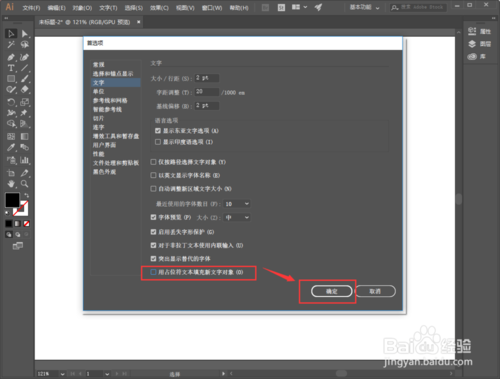The height and width of the screenshot is (379, 500).
Task: Select the Type tool
Action: 11,68
